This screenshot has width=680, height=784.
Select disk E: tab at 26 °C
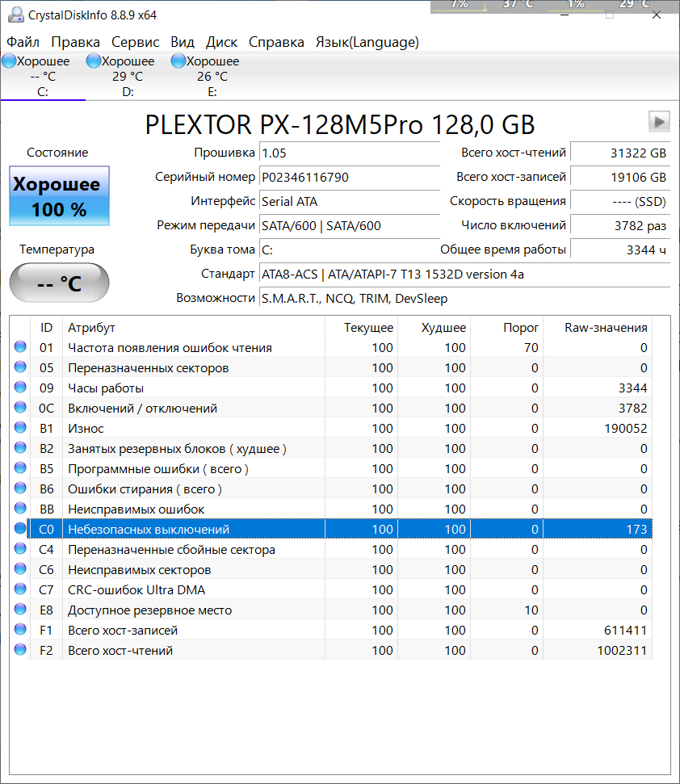(x=212, y=76)
